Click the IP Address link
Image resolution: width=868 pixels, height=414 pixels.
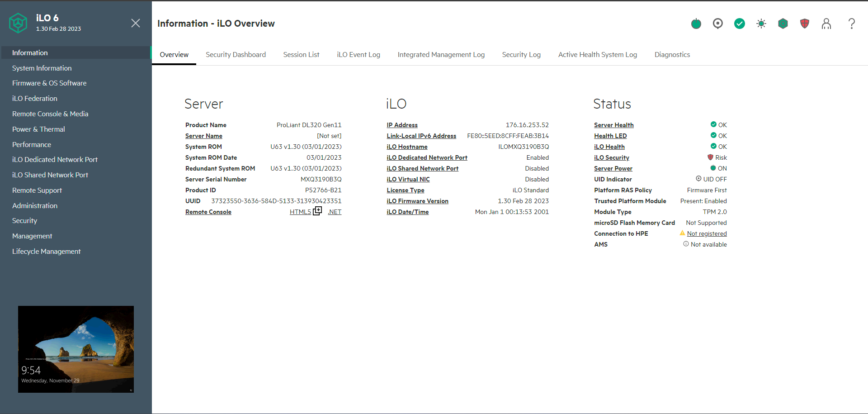click(402, 125)
